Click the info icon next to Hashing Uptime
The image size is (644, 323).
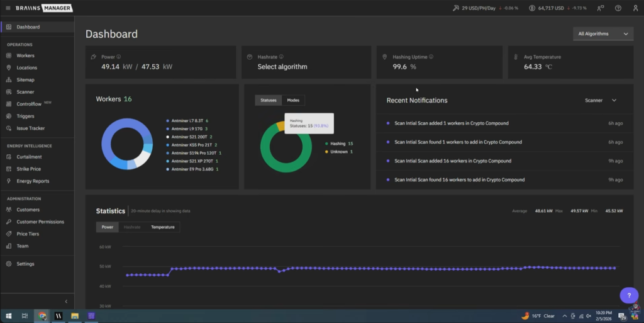431,57
